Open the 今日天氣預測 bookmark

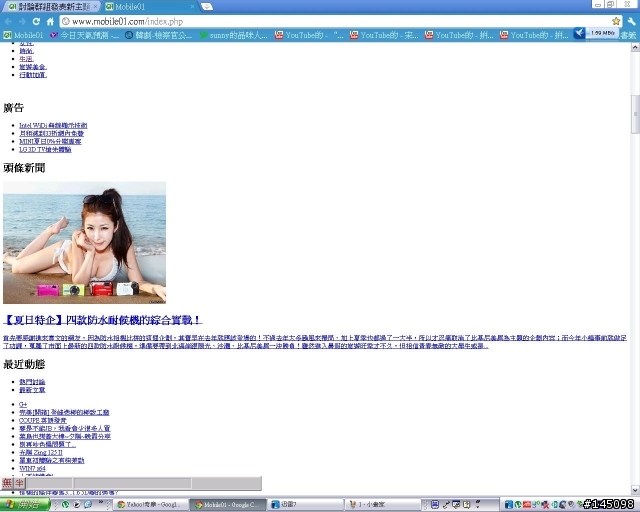click(84, 36)
